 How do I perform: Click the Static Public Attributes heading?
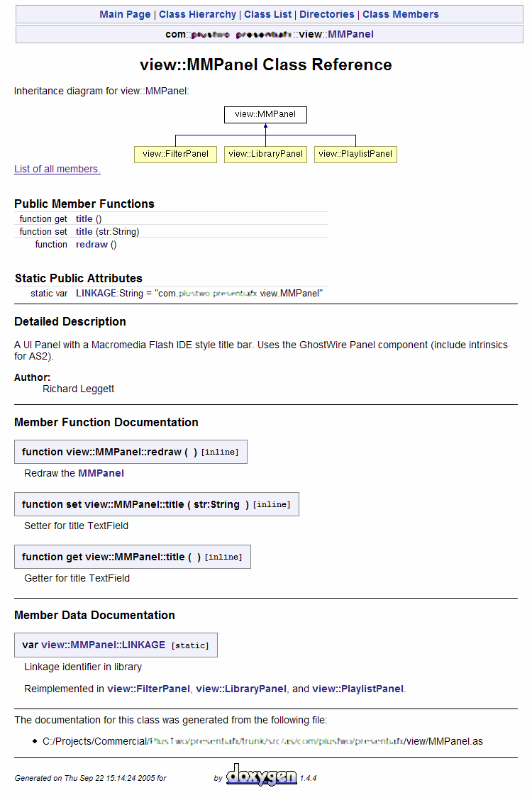79,278
